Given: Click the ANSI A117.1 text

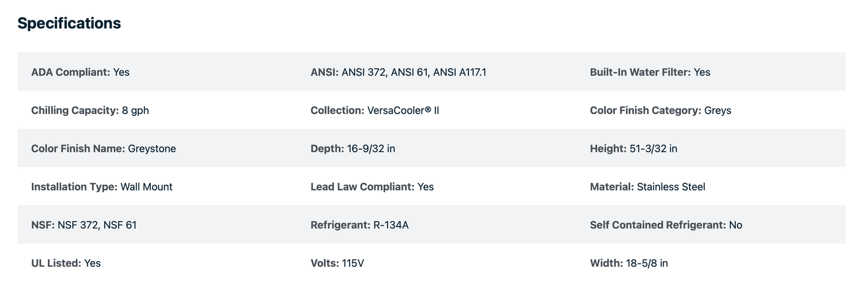Looking at the screenshot, I should click(460, 72).
